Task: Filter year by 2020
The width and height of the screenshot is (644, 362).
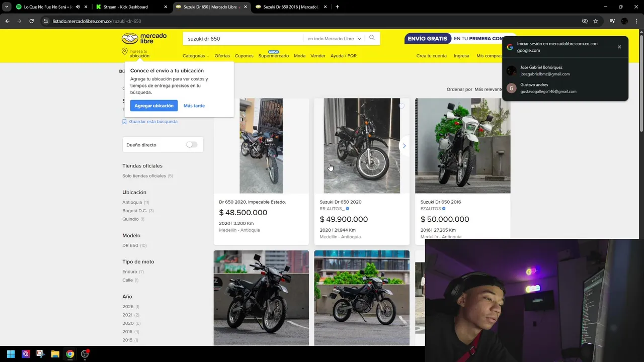Action: [x=131, y=323]
